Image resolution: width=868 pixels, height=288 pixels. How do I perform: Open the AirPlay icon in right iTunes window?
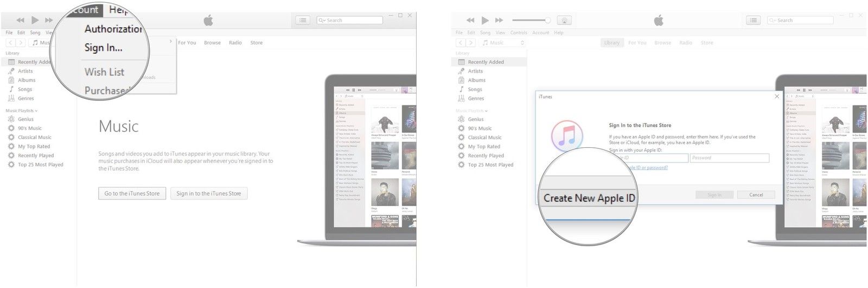click(565, 20)
